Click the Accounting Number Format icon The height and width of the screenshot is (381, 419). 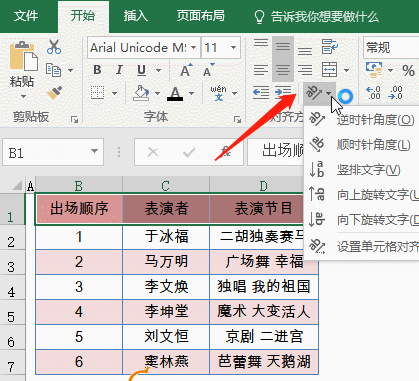pyautogui.click(x=374, y=69)
